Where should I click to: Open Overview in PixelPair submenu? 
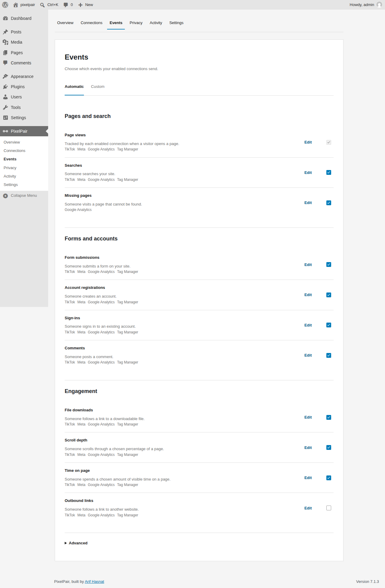(x=12, y=142)
